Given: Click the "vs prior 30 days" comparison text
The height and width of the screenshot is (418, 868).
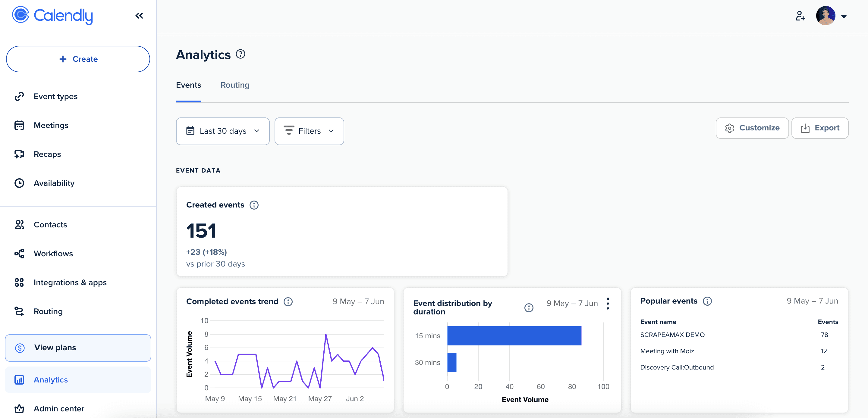Looking at the screenshot, I should (216, 264).
